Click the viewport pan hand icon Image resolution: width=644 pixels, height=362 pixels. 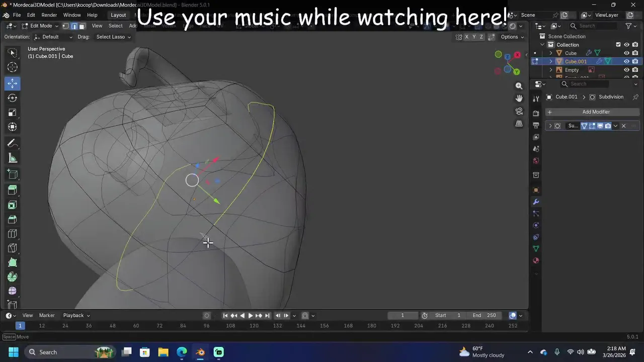[x=519, y=99]
